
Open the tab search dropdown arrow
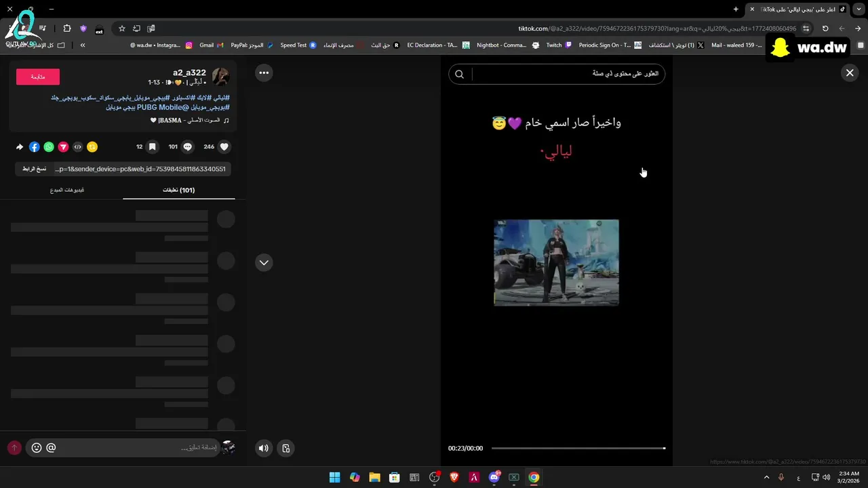[x=860, y=9]
